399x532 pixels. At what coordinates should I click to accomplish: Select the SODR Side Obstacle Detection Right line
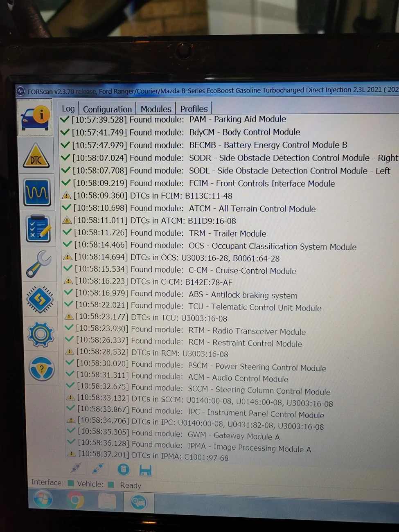tap(229, 158)
